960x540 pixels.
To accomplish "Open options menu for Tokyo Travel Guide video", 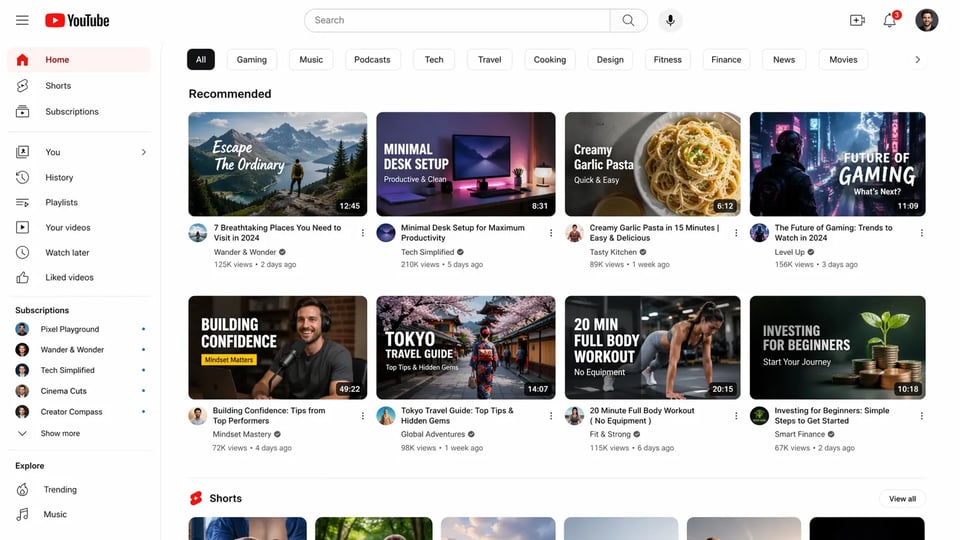I will pyautogui.click(x=551, y=416).
